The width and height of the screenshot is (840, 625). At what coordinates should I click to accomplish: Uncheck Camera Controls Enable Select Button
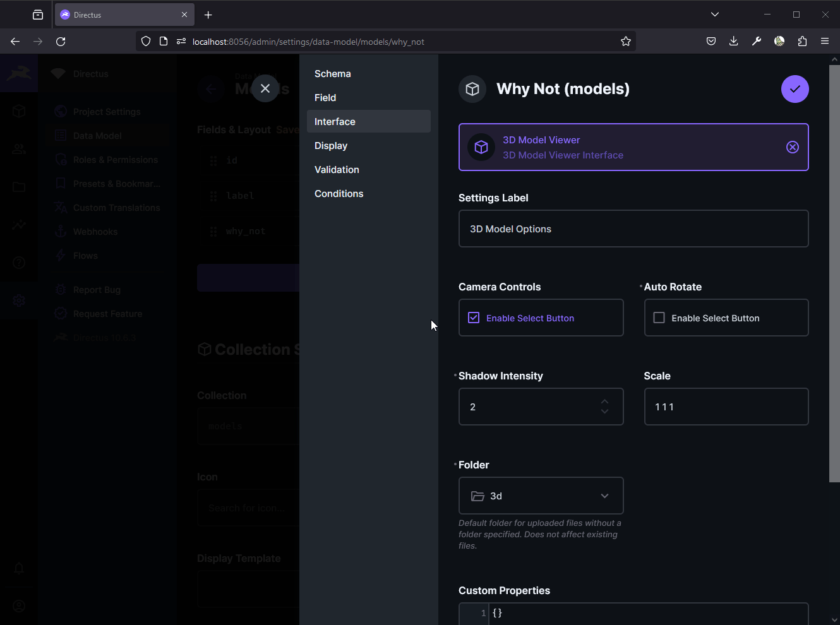click(x=474, y=318)
